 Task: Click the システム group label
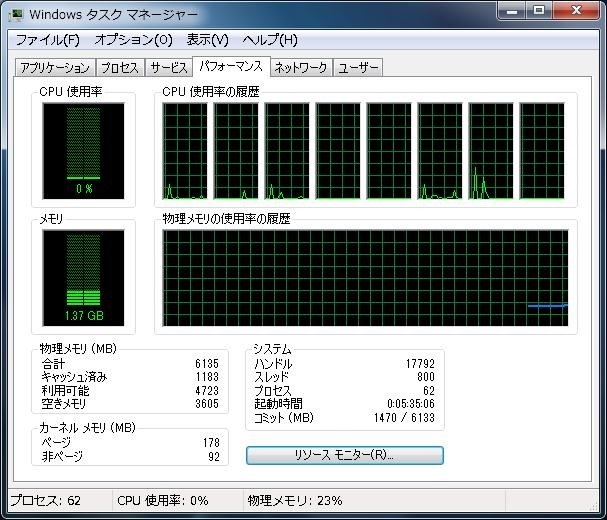click(272, 349)
